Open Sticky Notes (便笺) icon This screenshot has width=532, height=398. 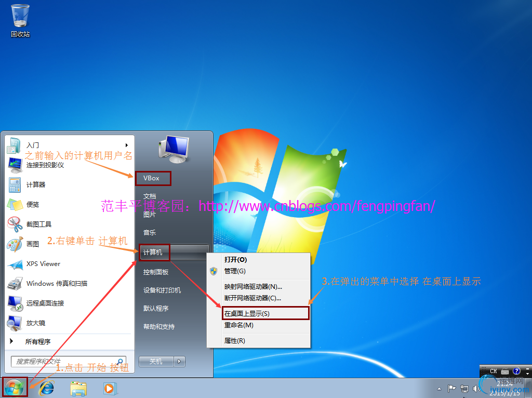coord(15,205)
